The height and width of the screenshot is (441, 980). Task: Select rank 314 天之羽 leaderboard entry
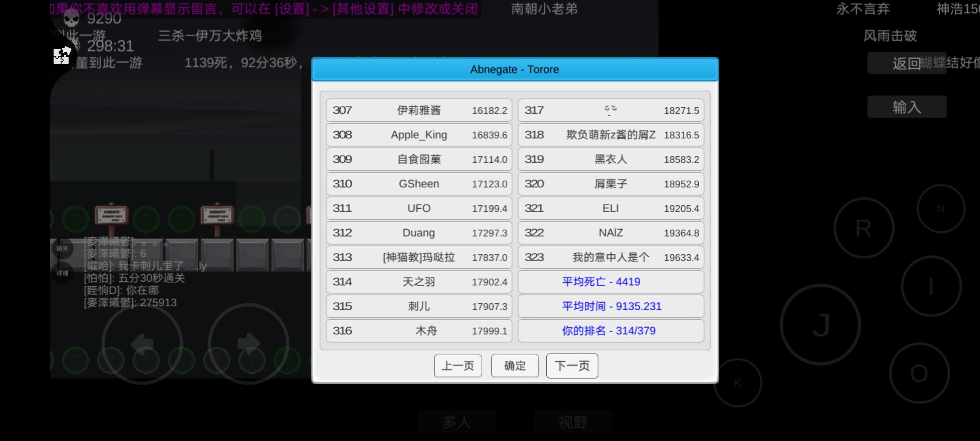[x=419, y=282]
